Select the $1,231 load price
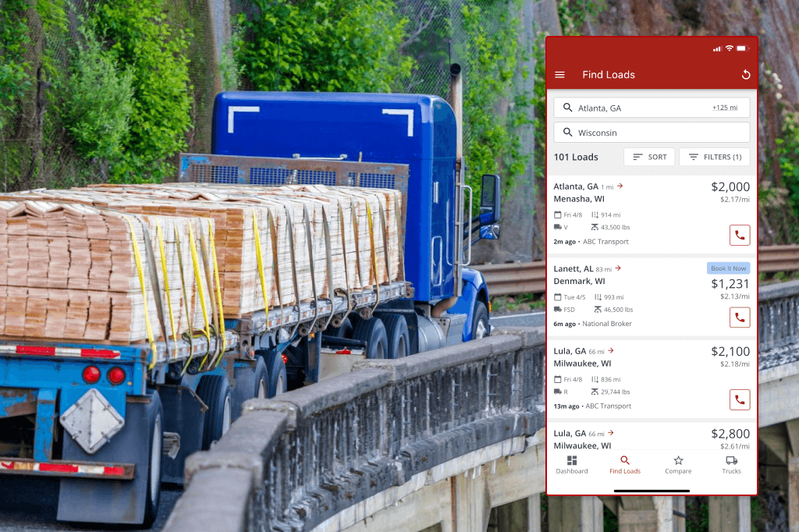 pos(730,284)
